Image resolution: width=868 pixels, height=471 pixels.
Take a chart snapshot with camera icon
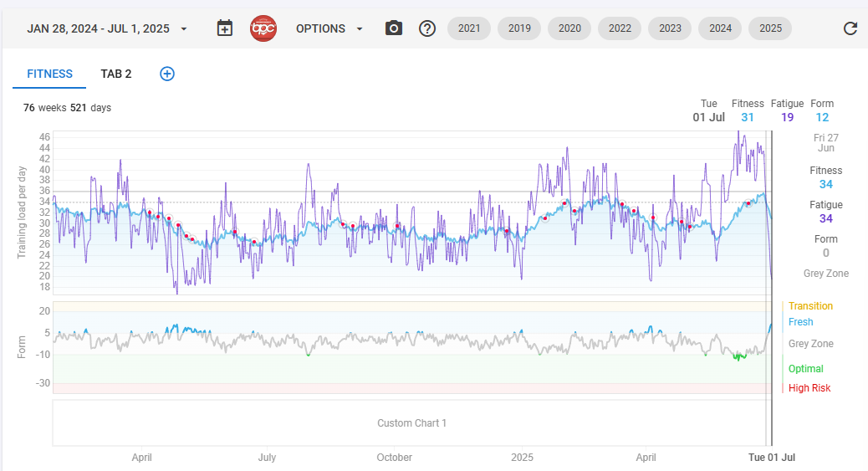click(394, 28)
